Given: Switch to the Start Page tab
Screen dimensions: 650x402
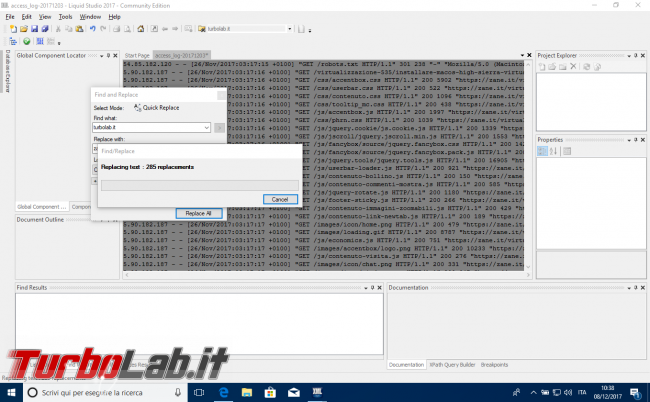Looking at the screenshot, I should point(137,56).
